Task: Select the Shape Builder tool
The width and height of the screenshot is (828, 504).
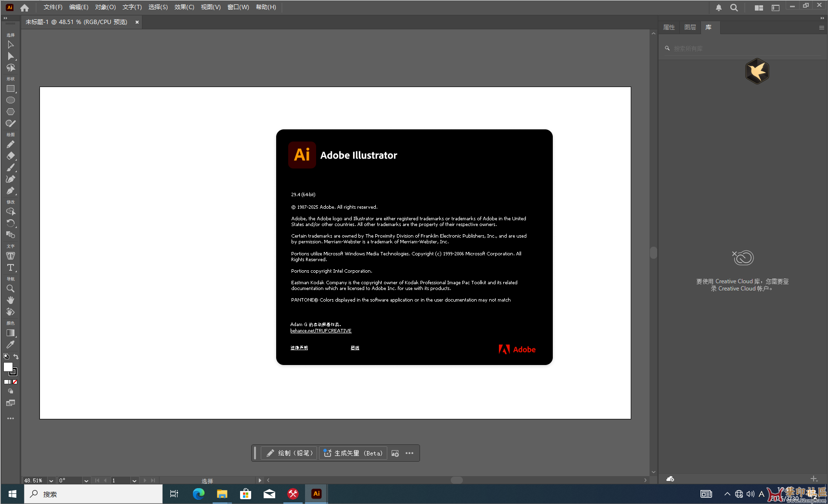Action: (11, 212)
